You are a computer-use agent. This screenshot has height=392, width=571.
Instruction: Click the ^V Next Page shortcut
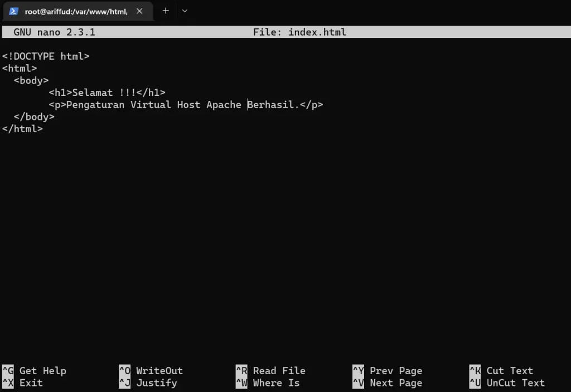(388, 383)
